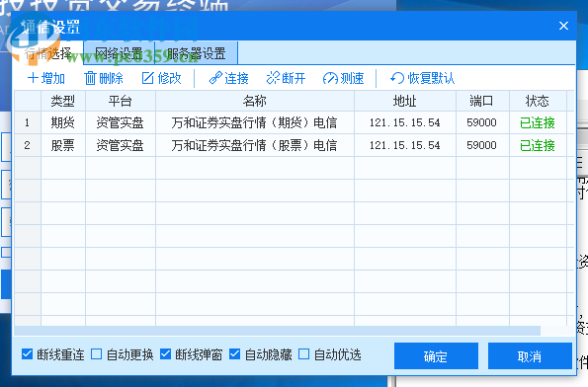Image resolution: width=588 pixels, height=387 pixels.
Task: Click the 期货 type cell
Action: tap(63, 122)
